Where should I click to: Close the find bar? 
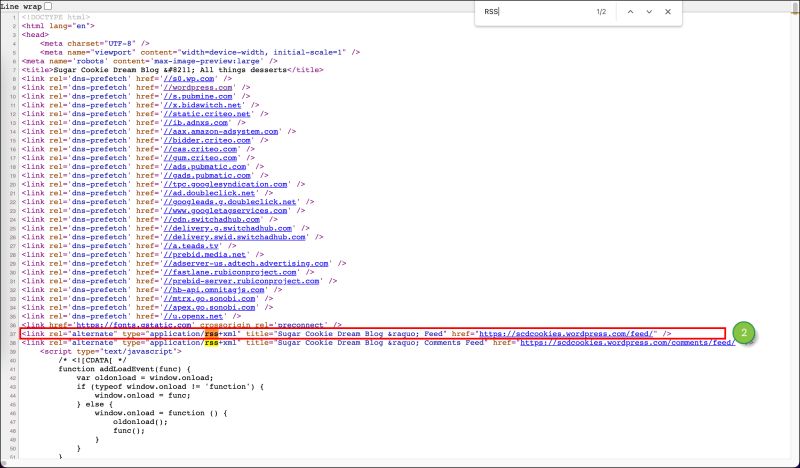[x=668, y=12]
